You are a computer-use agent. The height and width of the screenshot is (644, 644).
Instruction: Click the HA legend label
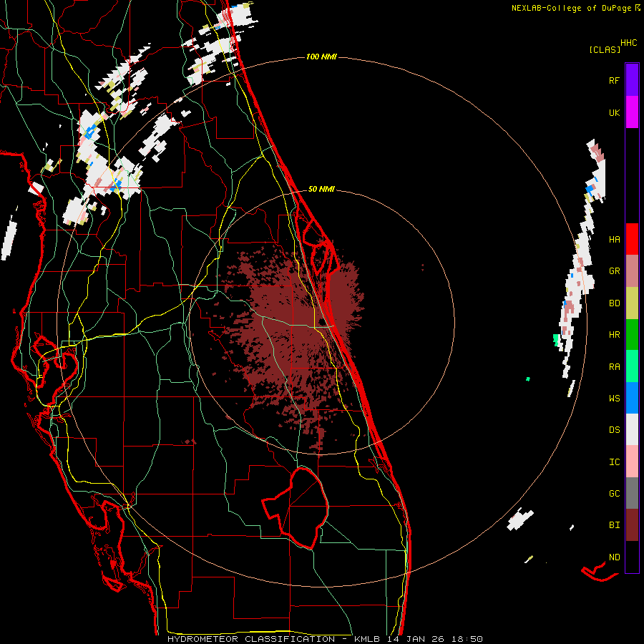(614, 239)
